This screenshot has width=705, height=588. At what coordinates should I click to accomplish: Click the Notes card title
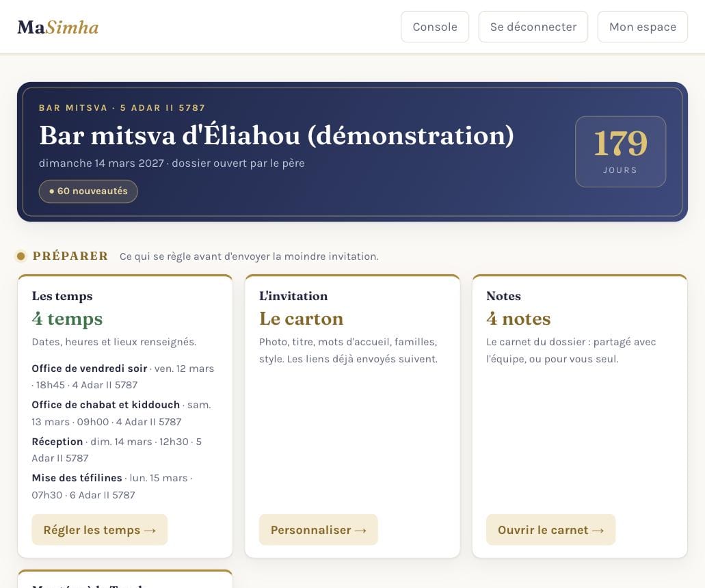pyautogui.click(x=503, y=296)
